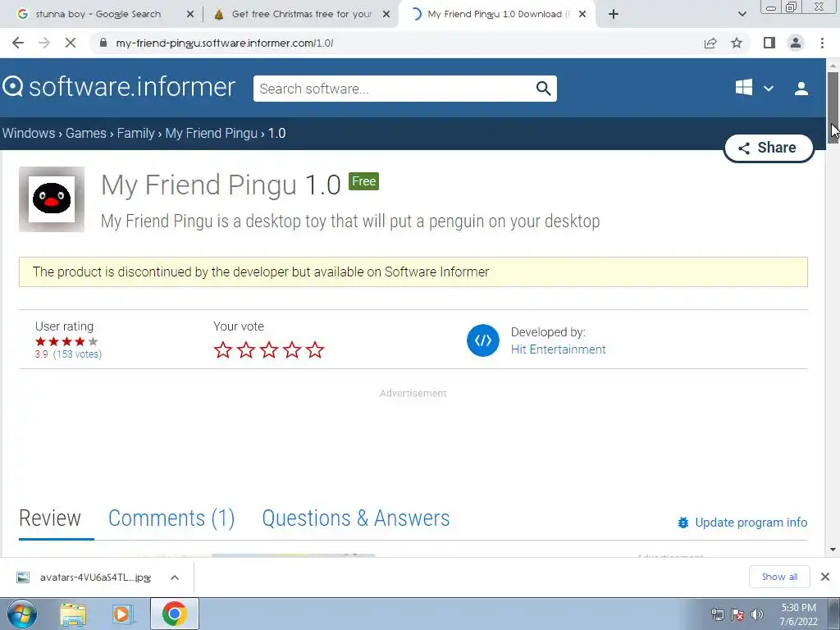
Task: Click the Pingu program icon
Action: pyautogui.click(x=52, y=199)
